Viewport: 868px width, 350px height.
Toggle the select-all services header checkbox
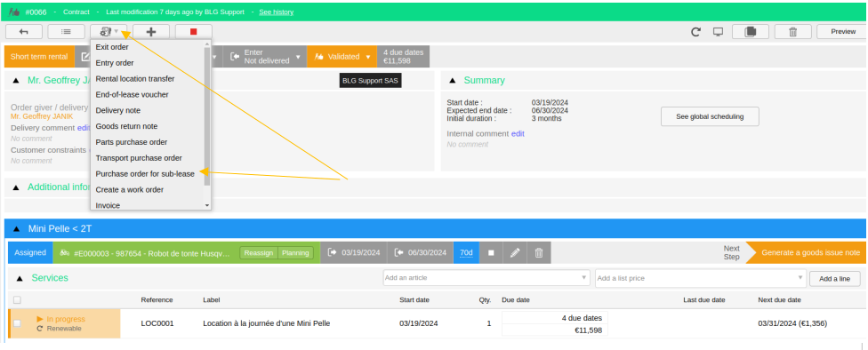17,299
